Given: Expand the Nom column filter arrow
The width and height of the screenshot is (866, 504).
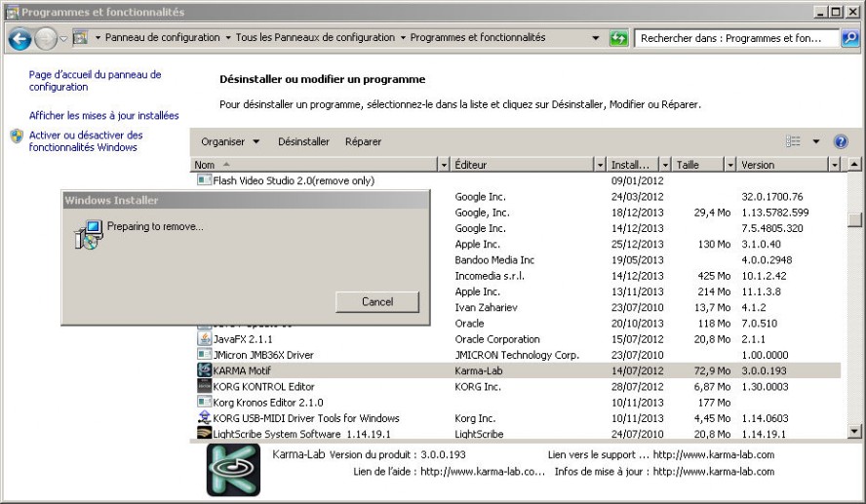Looking at the screenshot, I should click(445, 165).
